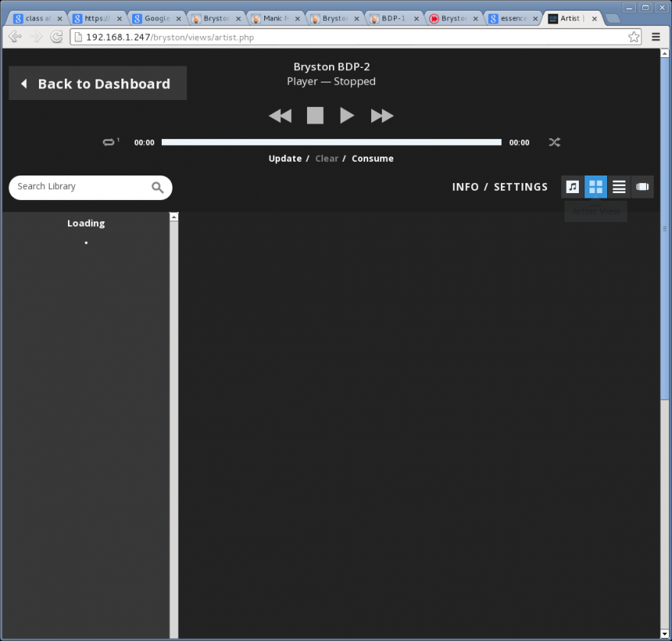Click the page scrollbar down arrow
Screen dimensions: 672x641
click(664, 633)
